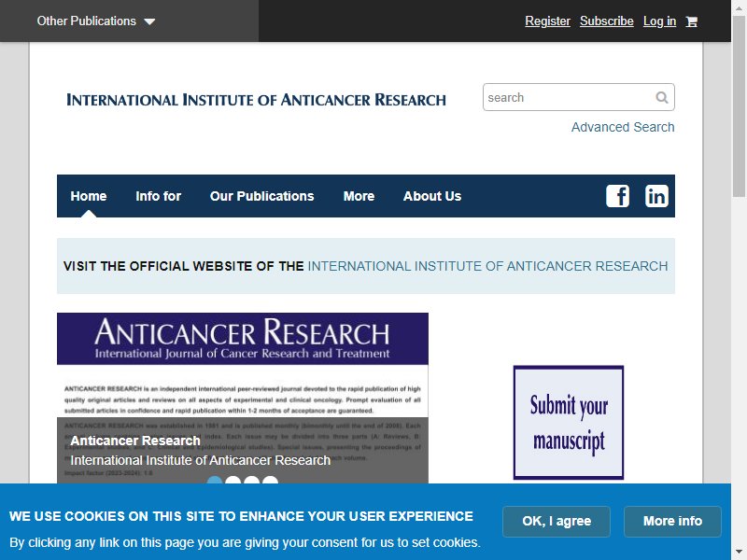Click the Log in link
Viewport: 747px width, 560px height.
coord(659,21)
